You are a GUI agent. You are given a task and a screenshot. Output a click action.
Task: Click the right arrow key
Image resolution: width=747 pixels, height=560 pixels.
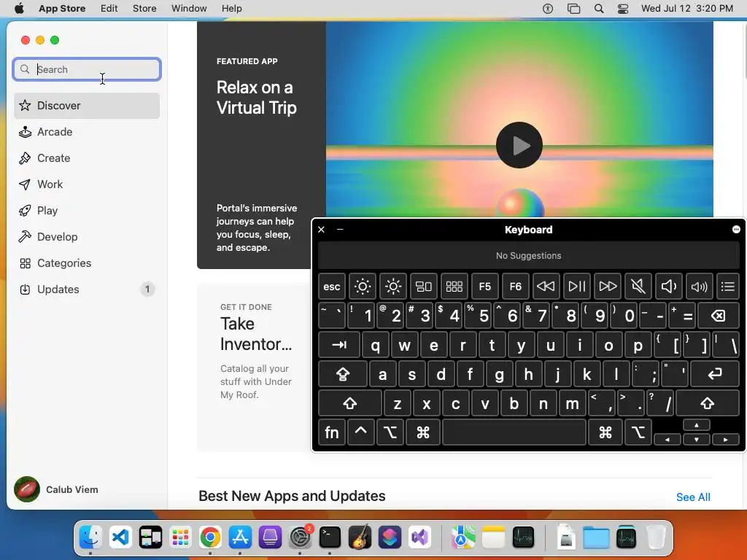(x=726, y=440)
